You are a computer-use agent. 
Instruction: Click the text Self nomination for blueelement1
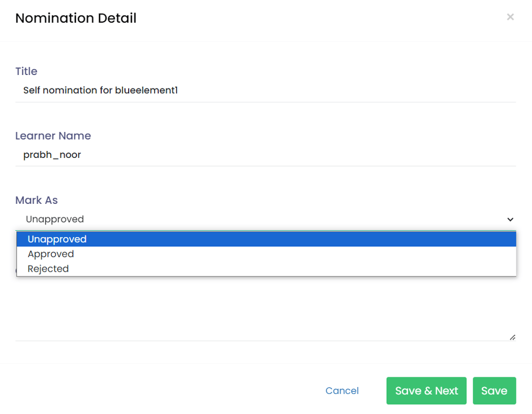click(x=100, y=91)
